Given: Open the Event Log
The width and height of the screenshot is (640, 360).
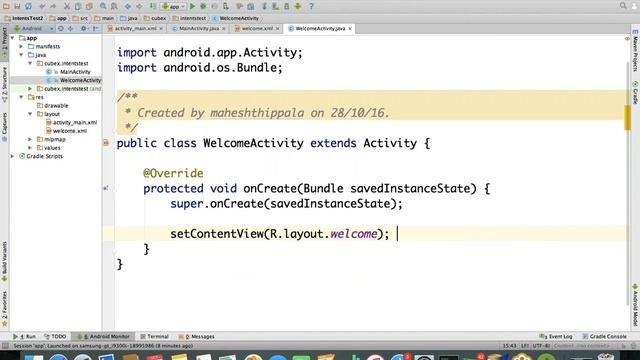Looking at the screenshot, I should tap(556, 337).
